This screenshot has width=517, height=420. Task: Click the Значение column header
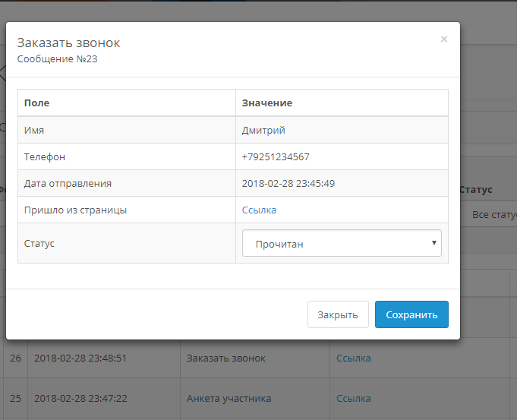267,103
